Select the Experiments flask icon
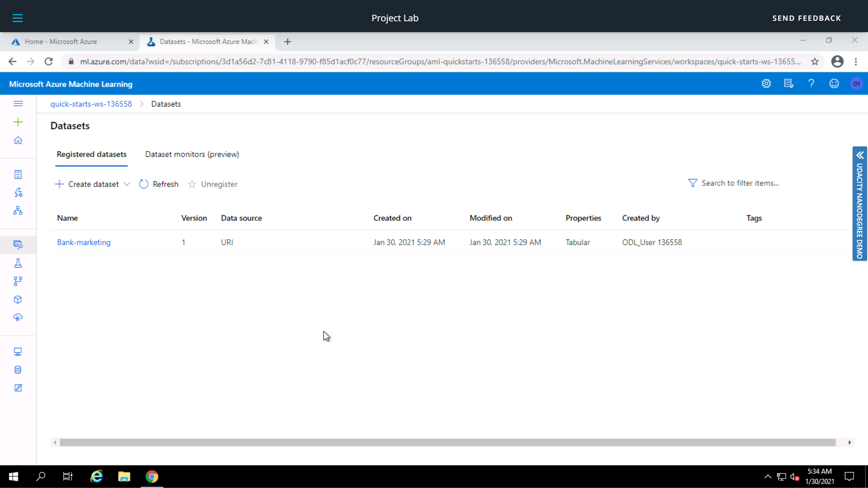The image size is (868, 488). pyautogui.click(x=18, y=263)
